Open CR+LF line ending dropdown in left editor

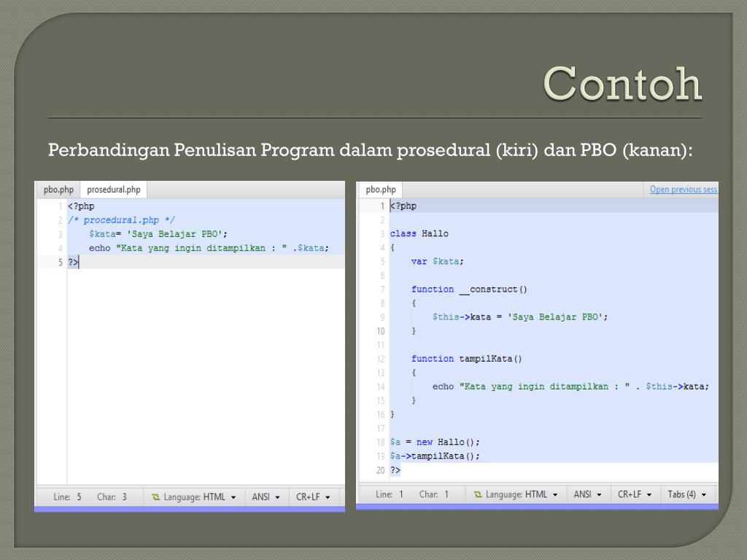313,497
